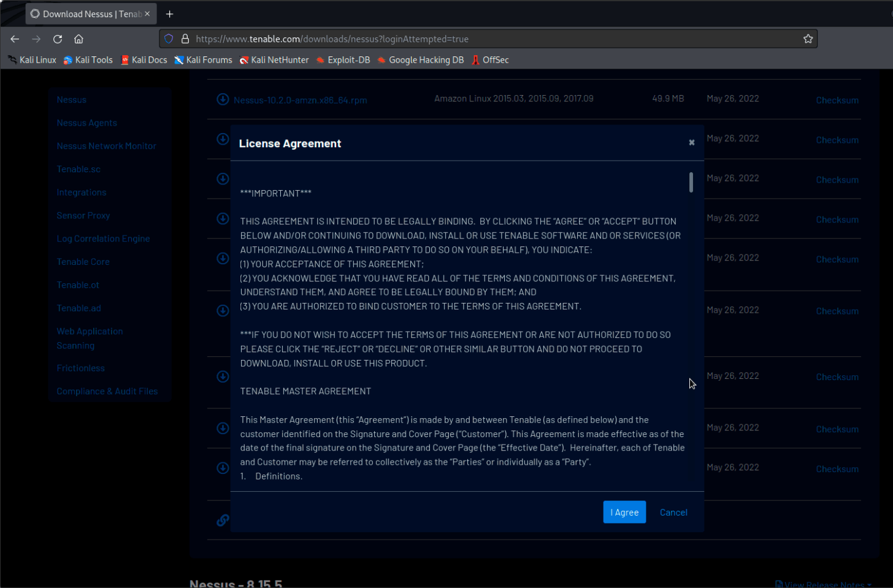Go back with browser back arrow
This screenshot has height=588, width=893.
pyautogui.click(x=15, y=39)
